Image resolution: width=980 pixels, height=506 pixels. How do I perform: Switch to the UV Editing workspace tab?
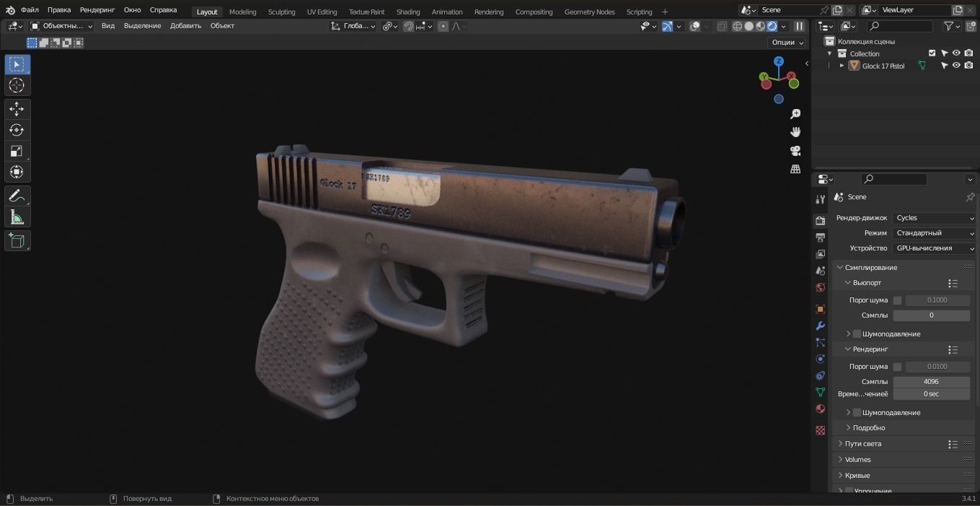point(322,12)
